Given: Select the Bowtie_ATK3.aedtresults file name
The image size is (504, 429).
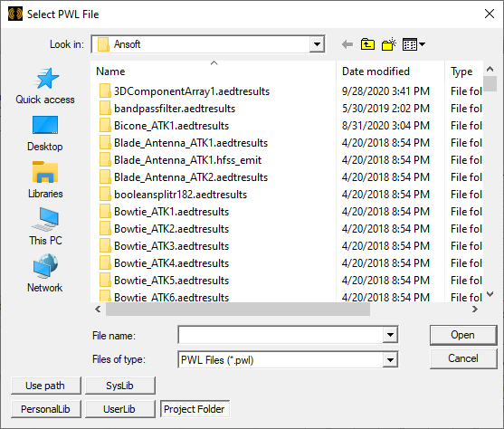Looking at the screenshot, I should (x=172, y=246).
